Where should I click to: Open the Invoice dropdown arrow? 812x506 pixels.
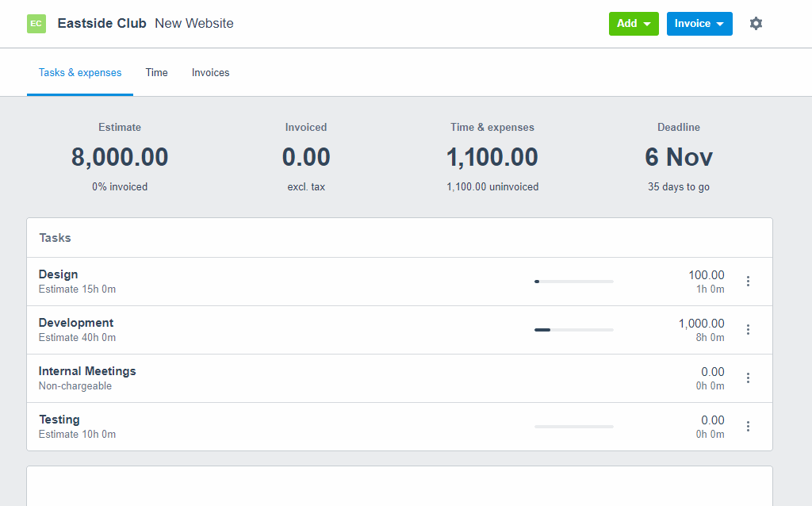pyautogui.click(x=720, y=24)
